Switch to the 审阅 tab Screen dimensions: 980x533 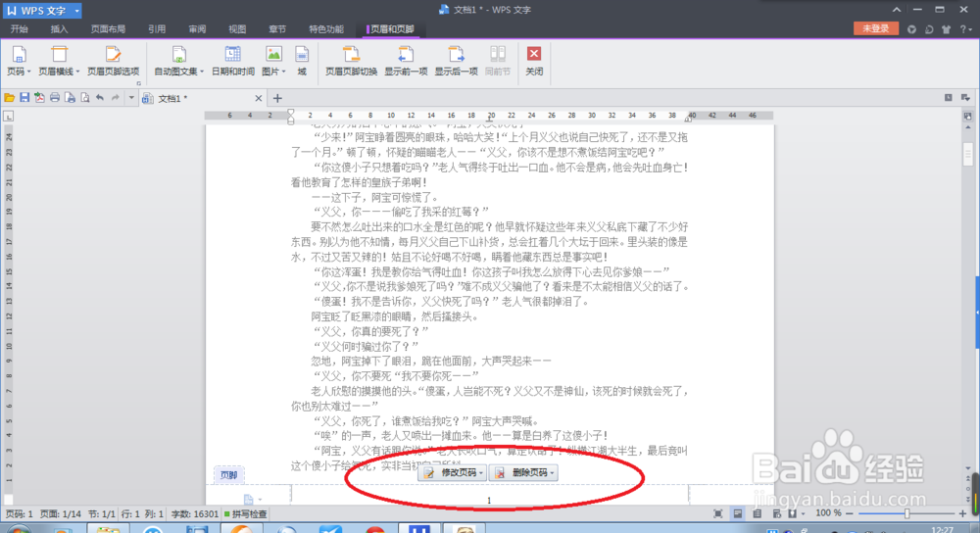(x=198, y=29)
